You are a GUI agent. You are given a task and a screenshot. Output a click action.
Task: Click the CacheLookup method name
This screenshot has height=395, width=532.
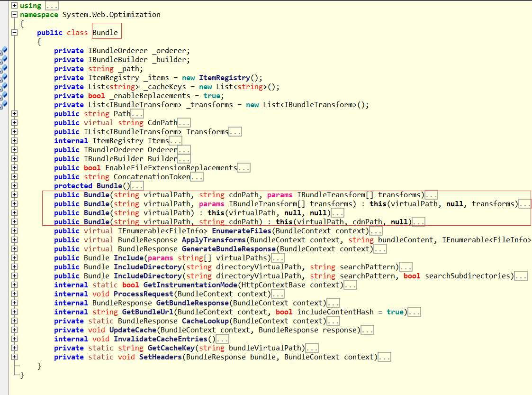click(205, 321)
